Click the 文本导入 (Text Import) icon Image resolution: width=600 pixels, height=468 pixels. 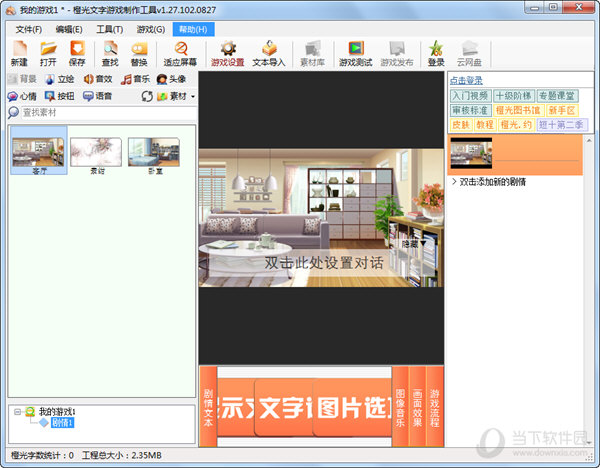click(269, 53)
